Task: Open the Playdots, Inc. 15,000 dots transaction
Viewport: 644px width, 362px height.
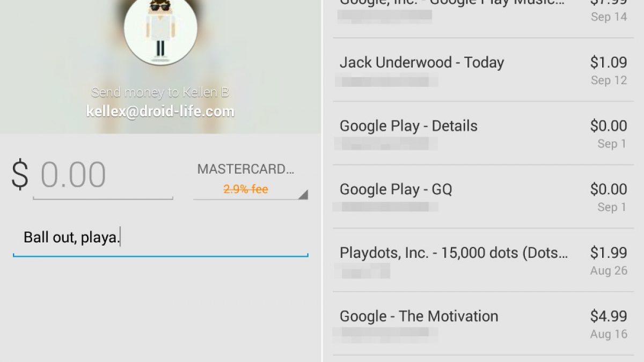Action: 483,260
